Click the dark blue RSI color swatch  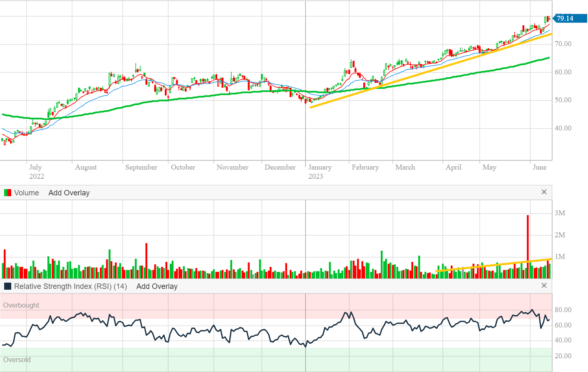click(x=7, y=286)
